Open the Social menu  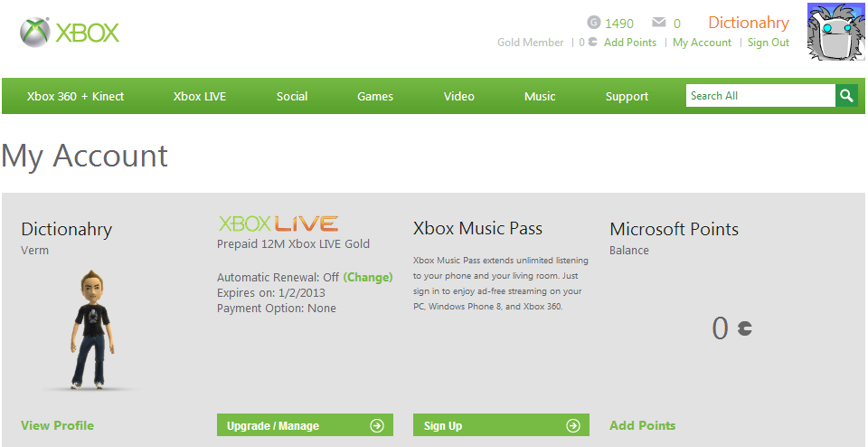[292, 97]
